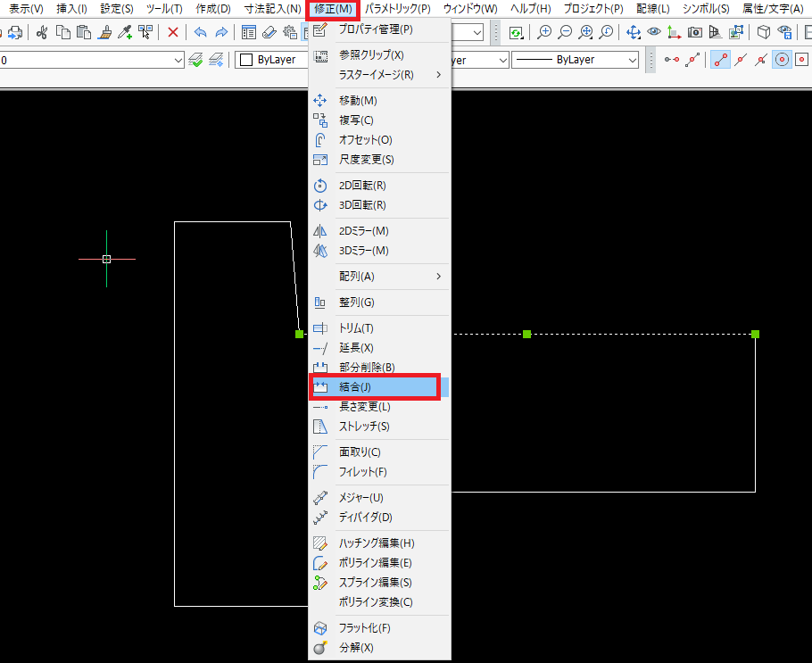Click the pan four-arrow icon
Screen dimensions: 812x663
tap(634, 33)
